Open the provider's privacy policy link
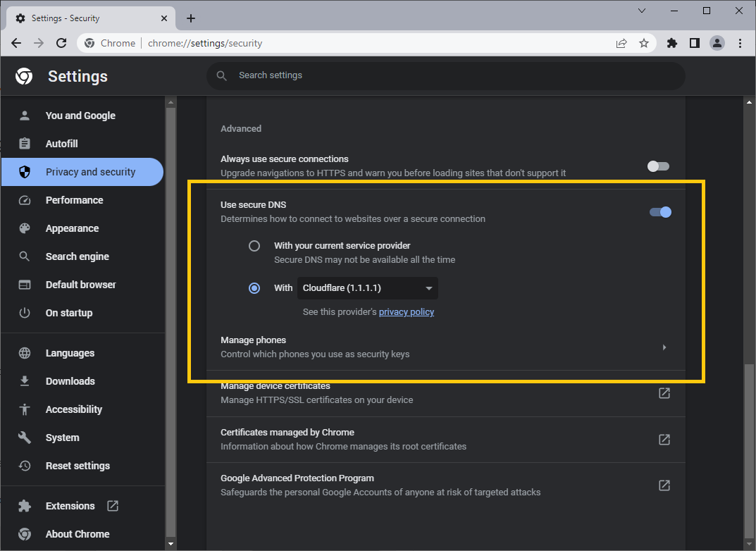This screenshot has width=756, height=551. coord(407,312)
